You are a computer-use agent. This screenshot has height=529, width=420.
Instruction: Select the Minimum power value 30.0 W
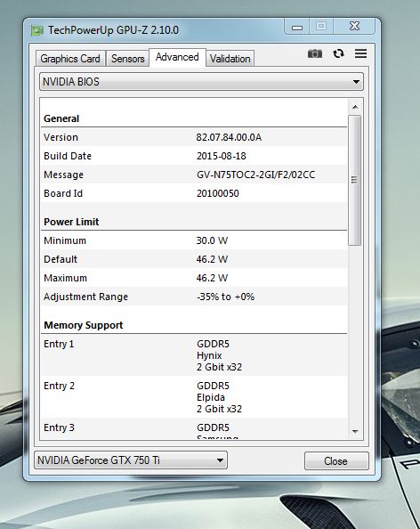212,240
